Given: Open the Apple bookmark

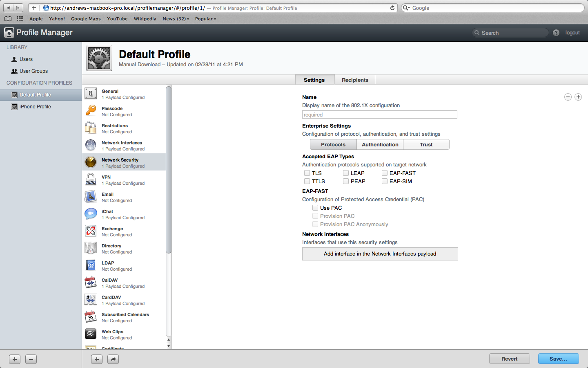Looking at the screenshot, I should (36, 19).
